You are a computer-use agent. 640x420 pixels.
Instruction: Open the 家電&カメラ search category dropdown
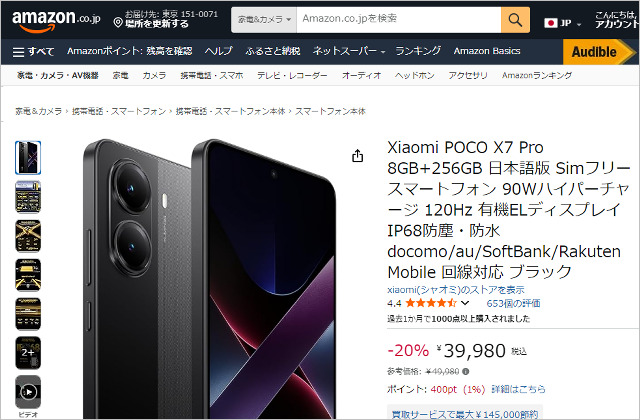coord(264,20)
